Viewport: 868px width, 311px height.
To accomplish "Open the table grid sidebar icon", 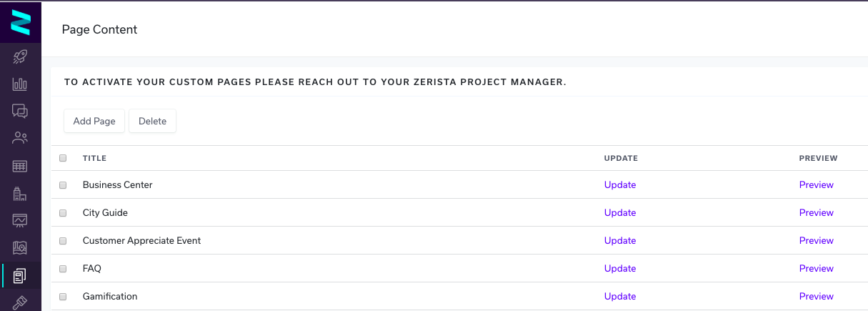I will pos(20,166).
